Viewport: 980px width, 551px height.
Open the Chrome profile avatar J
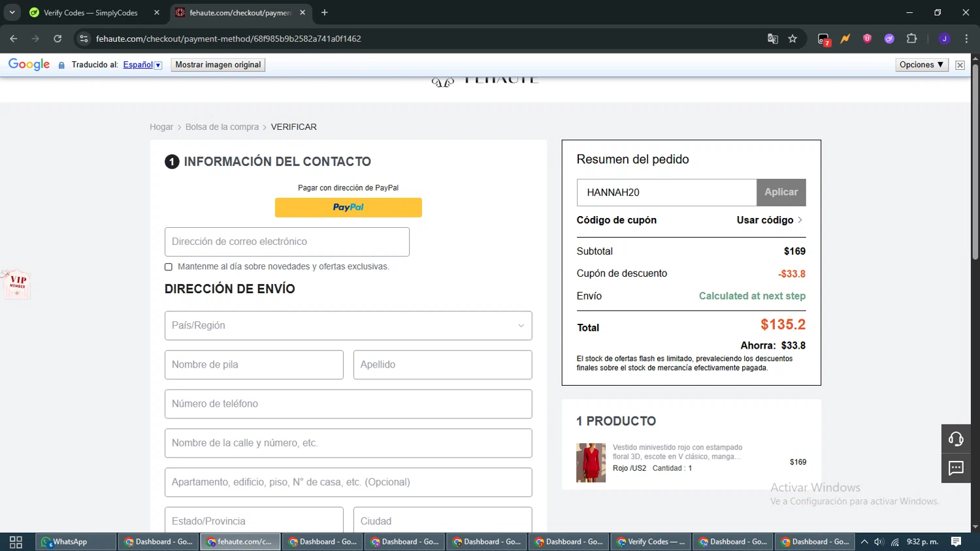pos(944,39)
